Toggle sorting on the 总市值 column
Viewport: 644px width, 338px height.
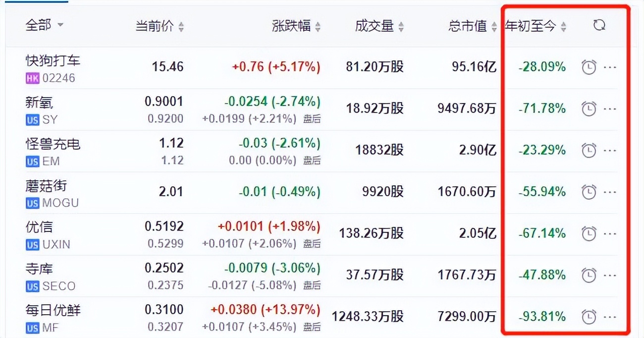click(x=494, y=26)
